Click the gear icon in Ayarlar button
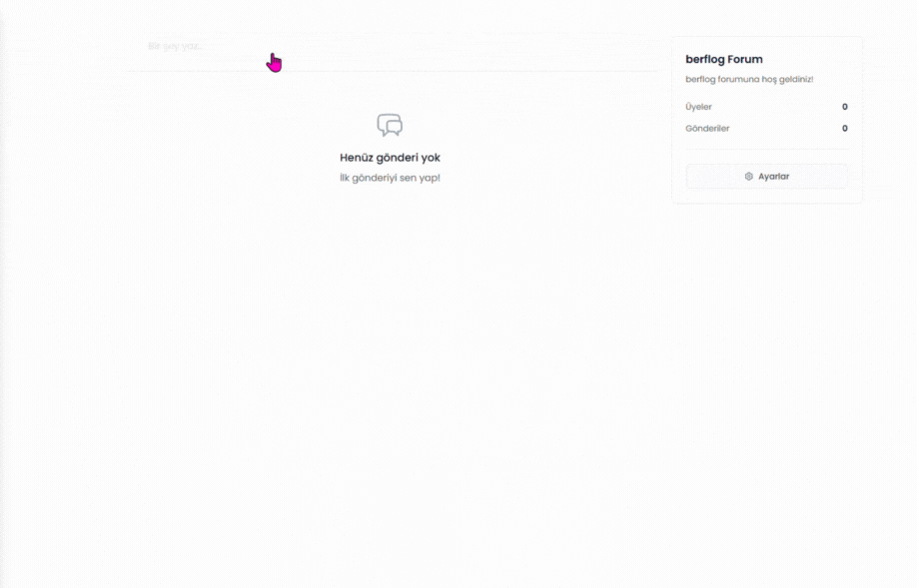The image size is (917, 588). pos(748,177)
